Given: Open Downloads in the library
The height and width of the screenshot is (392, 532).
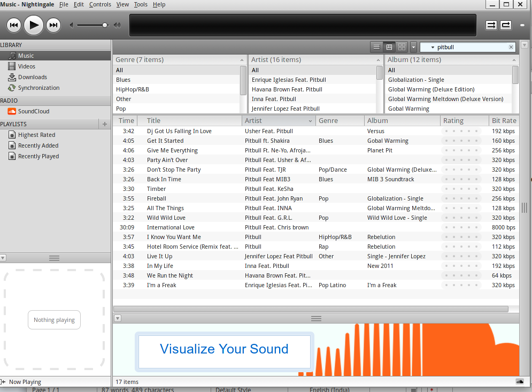Looking at the screenshot, I should [x=55, y=77].
